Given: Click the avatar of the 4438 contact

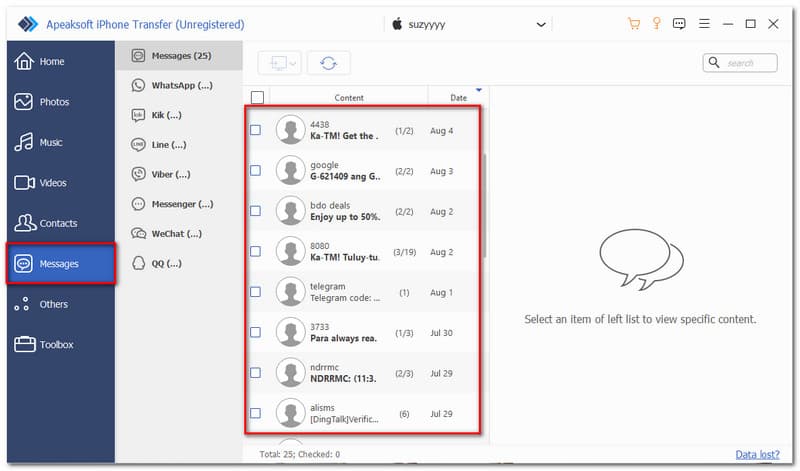Looking at the screenshot, I should click(x=290, y=130).
